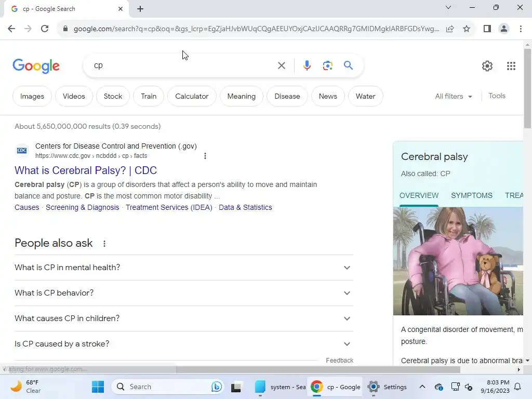This screenshot has width=532, height=399.
Task: Open People also ask options menu
Action: point(104,244)
